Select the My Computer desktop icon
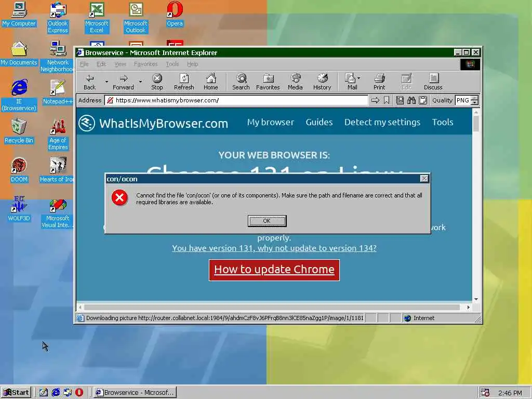This screenshot has width=532, height=399. (19, 14)
